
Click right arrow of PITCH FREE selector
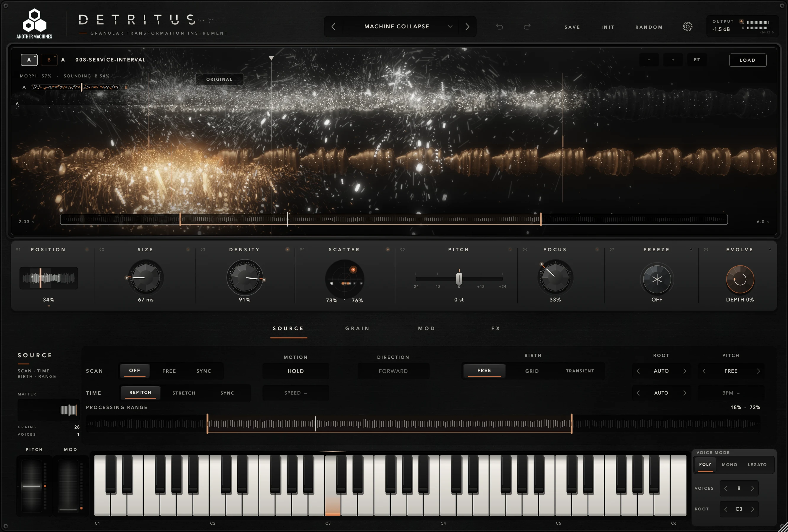pyautogui.click(x=758, y=371)
